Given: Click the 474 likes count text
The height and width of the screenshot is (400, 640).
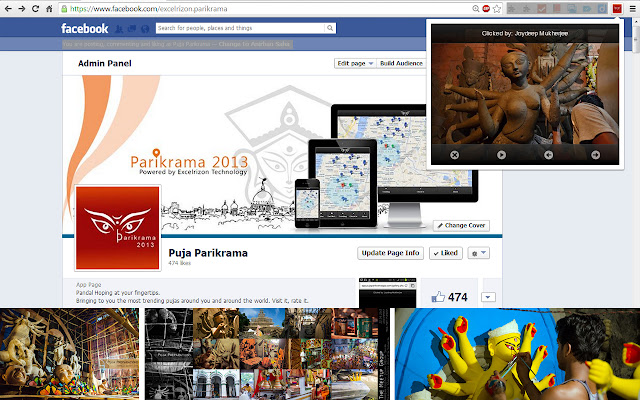Looking at the screenshot, I should tap(180, 263).
